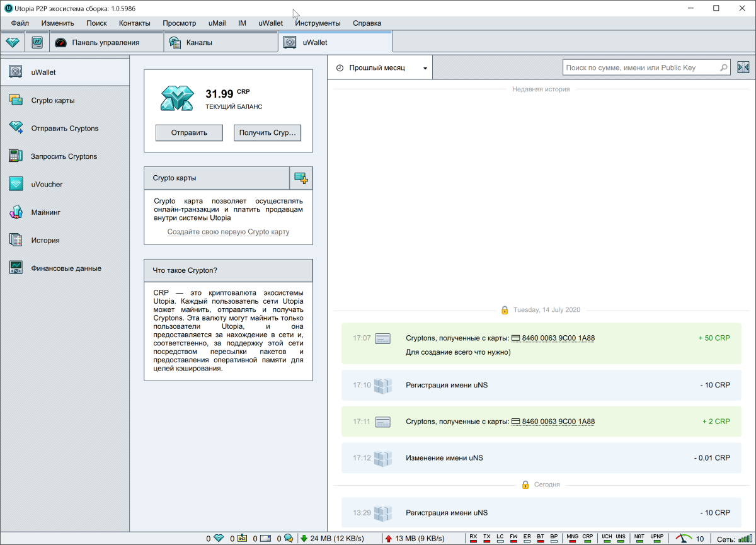Select the uWallet tab
The height and width of the screenshot is (545, 756).
coord(335,43)
